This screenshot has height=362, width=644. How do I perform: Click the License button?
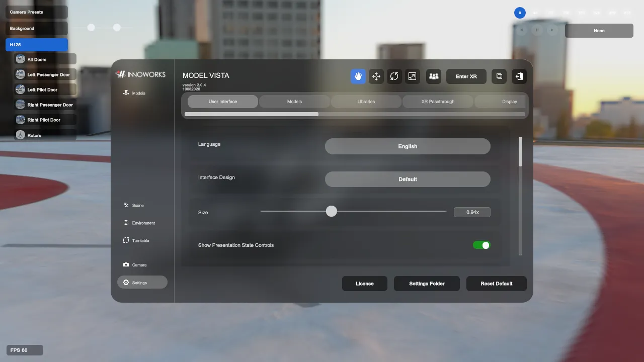tap(365, 284)
